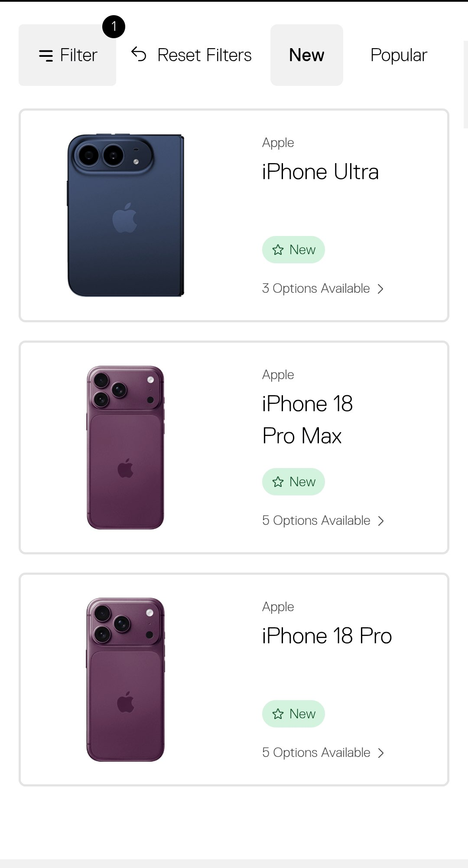Open the iPhone 18 Pro product image
468x868 pixels.
[126, 680]
